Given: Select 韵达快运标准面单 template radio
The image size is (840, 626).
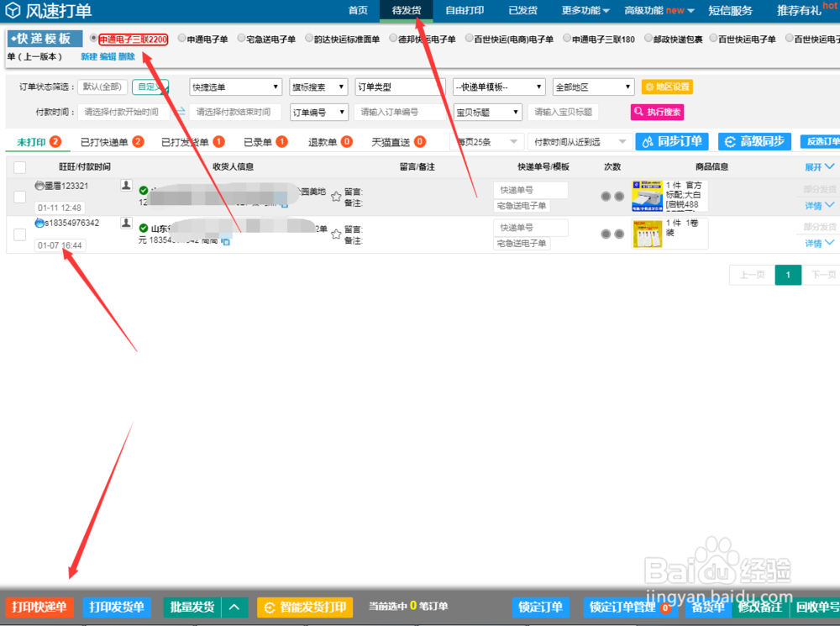Looking at the screenshot, I should point(308,38).
